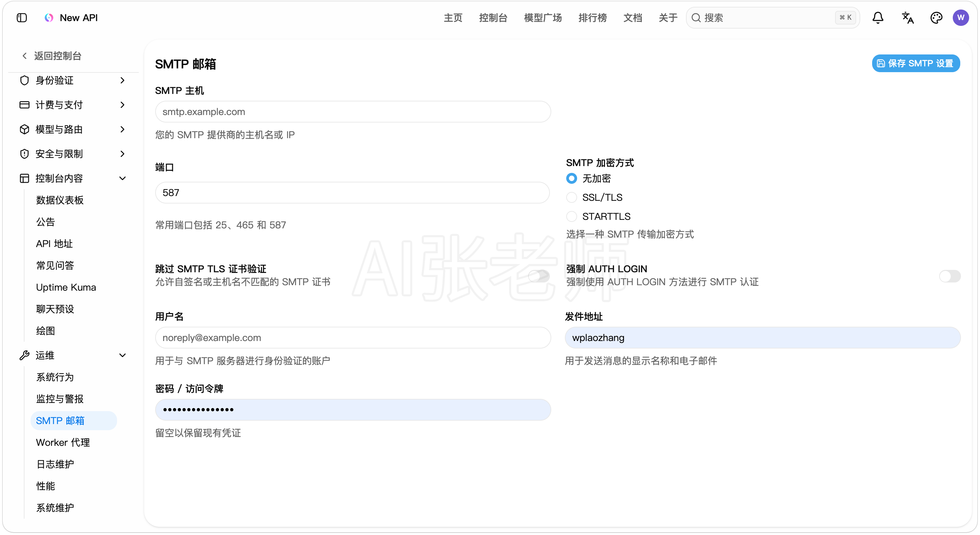The image size is (980, 535).
Task: Expand the 身份验证 section chevron
Action: pyautogui.click(x=122, y=80)
